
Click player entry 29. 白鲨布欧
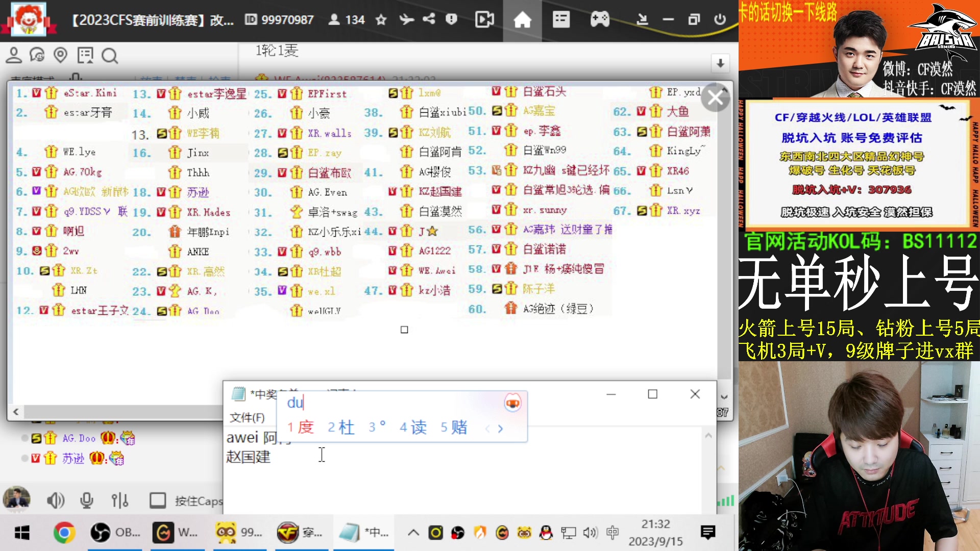pos(303,172)
